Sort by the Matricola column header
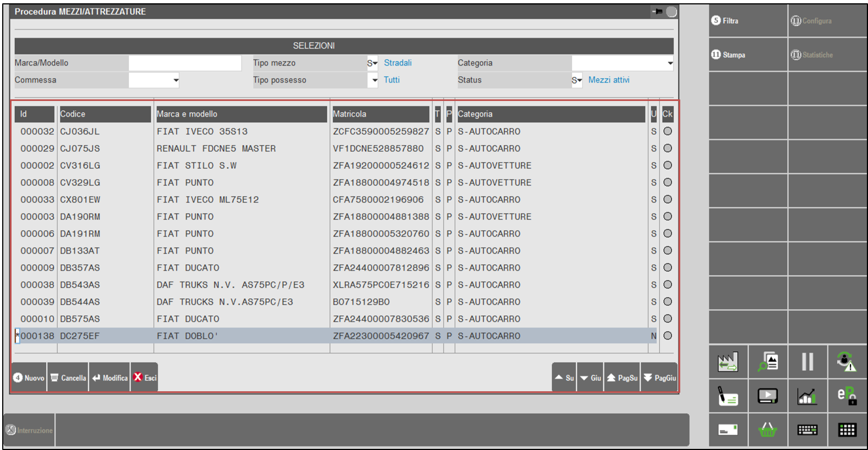 380,114
